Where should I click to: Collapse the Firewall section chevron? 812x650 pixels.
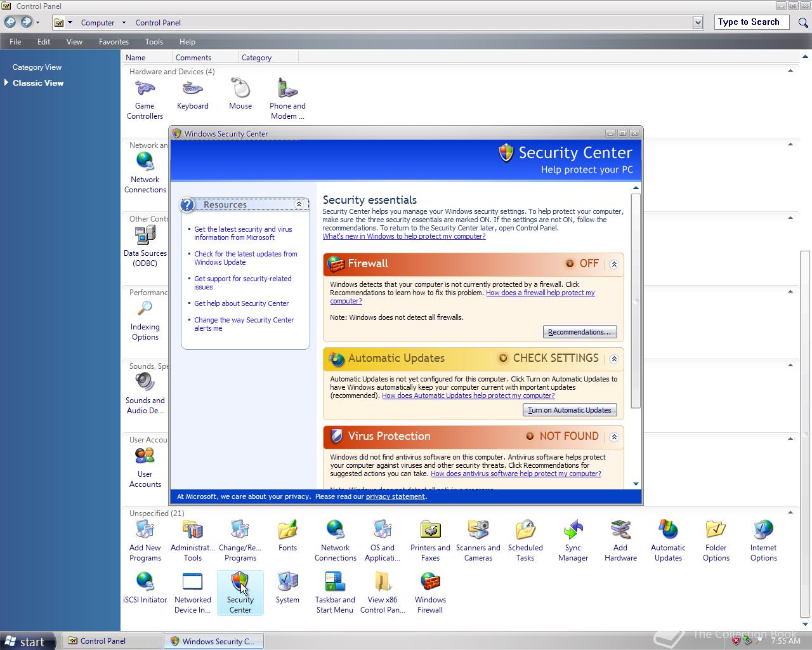click(614, 264)
